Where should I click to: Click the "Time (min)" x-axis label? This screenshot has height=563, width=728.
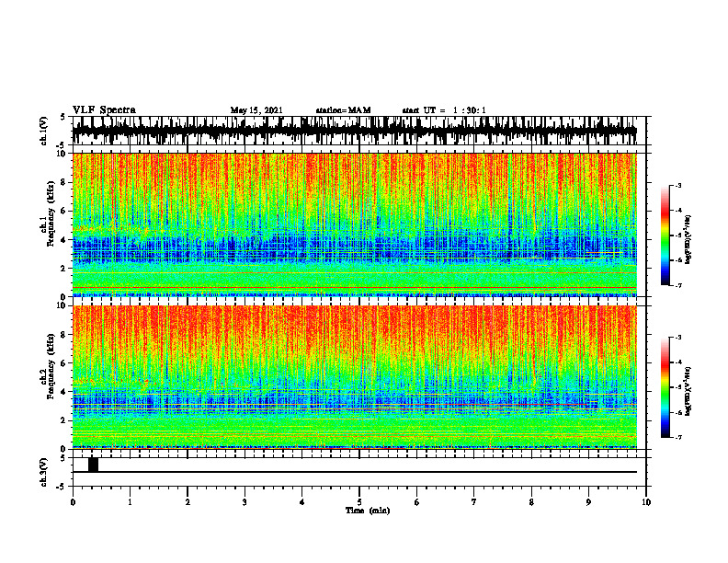pyautogui.click(x=368, y=511)
